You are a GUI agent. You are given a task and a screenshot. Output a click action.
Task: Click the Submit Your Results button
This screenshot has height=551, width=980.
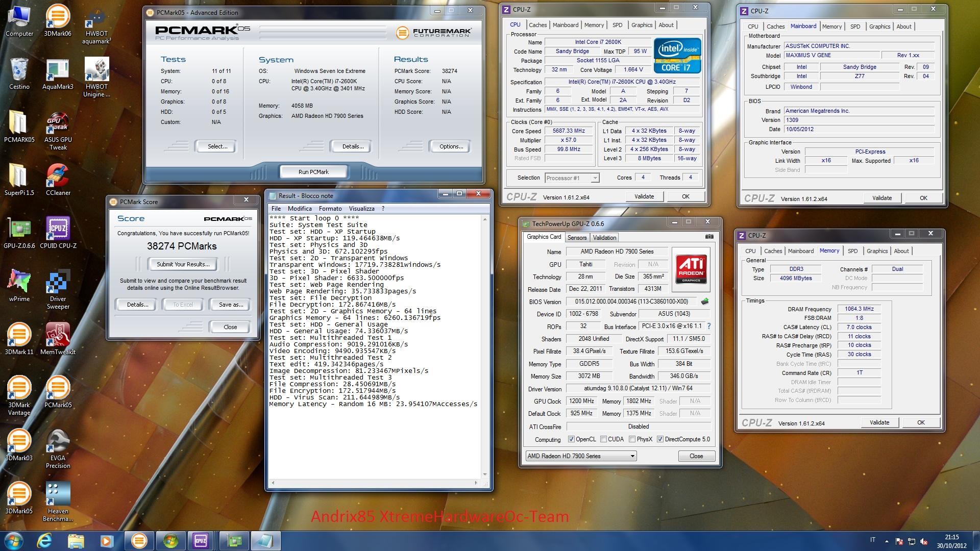(x=183, y=264)
